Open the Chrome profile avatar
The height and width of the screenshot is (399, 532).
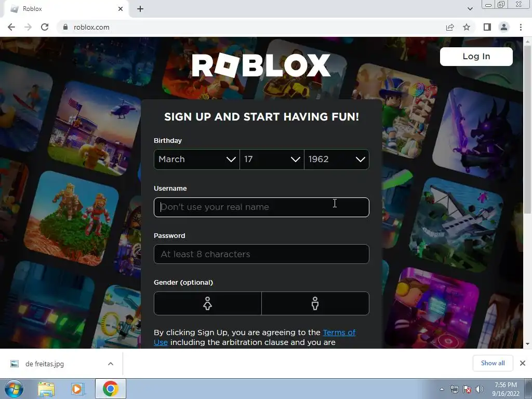coord(504,27)
